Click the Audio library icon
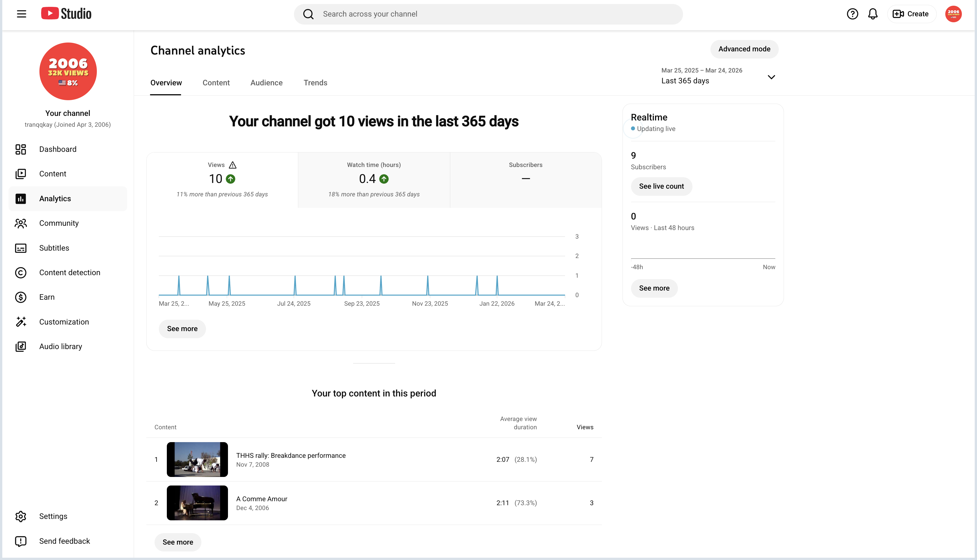This screenshot has height=560, width=977. click(x=21, y=347)
